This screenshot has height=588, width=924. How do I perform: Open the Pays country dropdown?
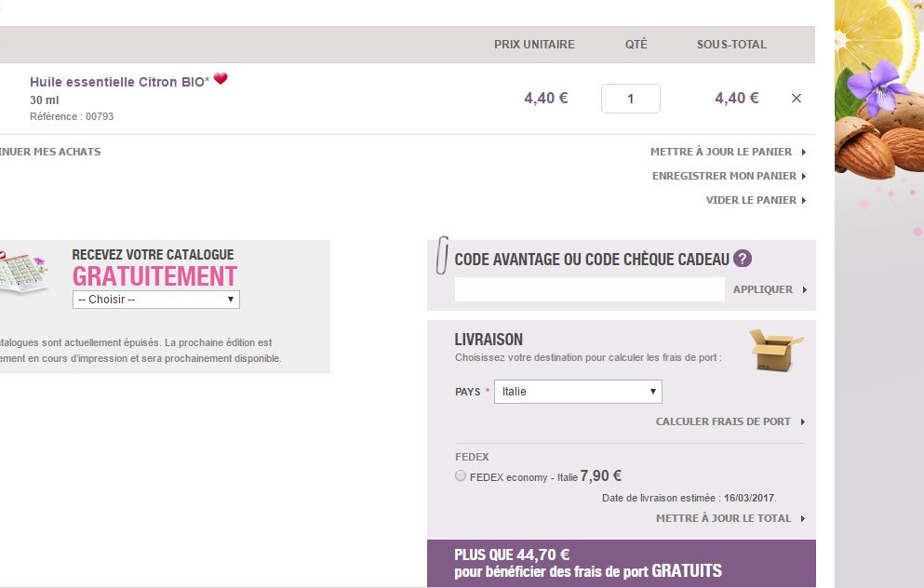[578, 392]
